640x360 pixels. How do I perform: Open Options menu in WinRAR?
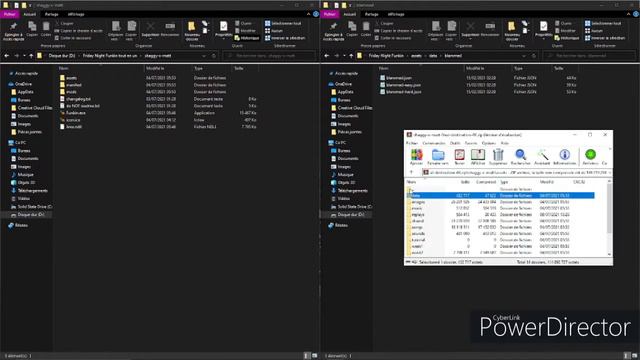tap(489, 143)
